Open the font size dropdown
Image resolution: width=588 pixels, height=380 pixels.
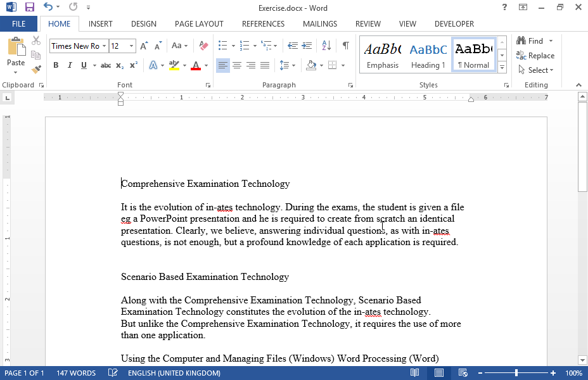coord(131,46)
